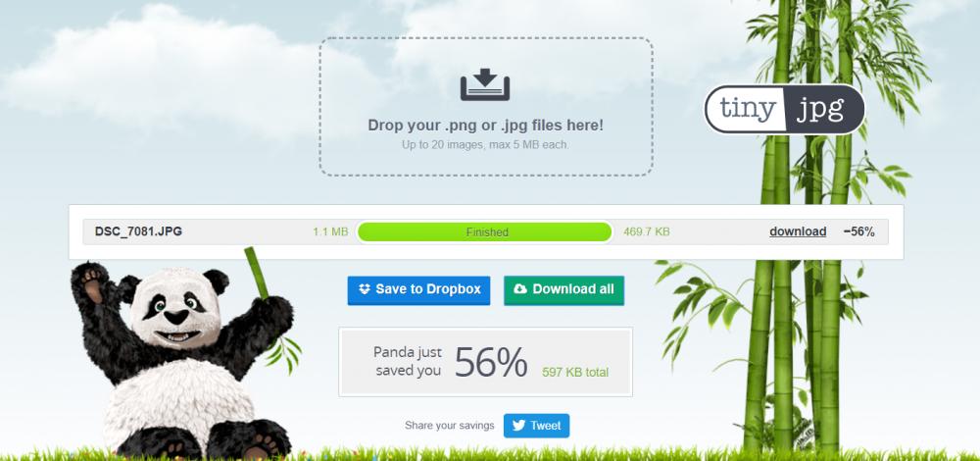
Task: Select the DSC_7081.JPG file name
Action: coord(139,231)
